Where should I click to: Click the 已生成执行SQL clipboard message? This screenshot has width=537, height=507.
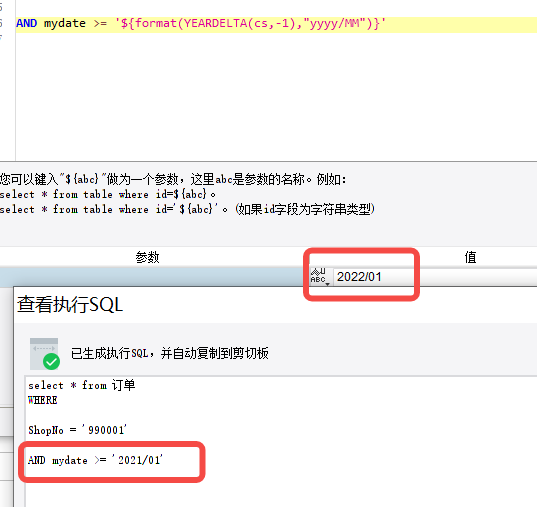point(170,353)
